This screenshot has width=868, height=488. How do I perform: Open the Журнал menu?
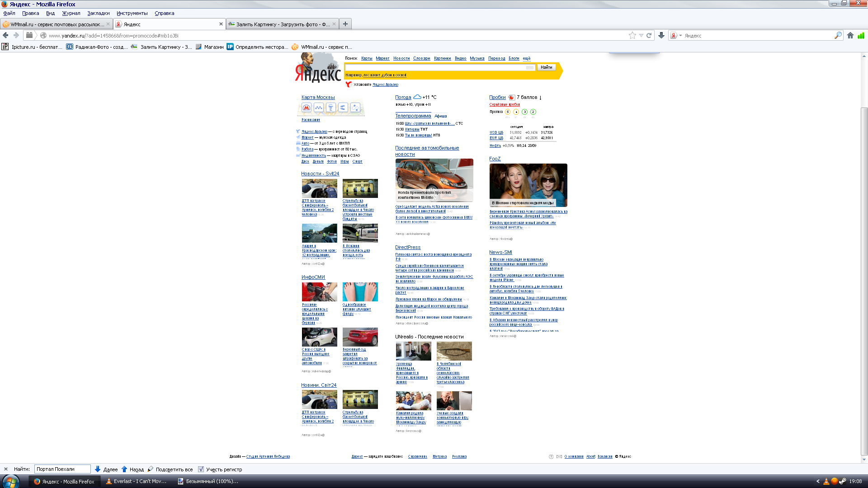(71, 13)
